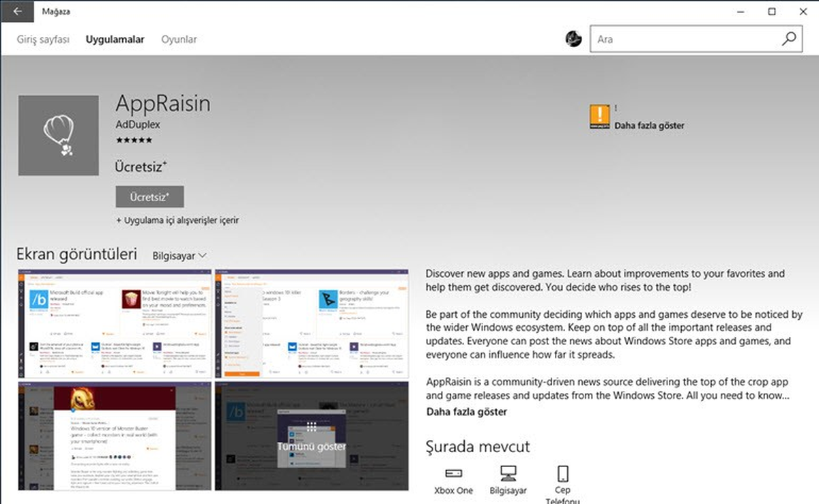
Task: Click Daha fazla göster under the description
Action: [x=467, y=412]
